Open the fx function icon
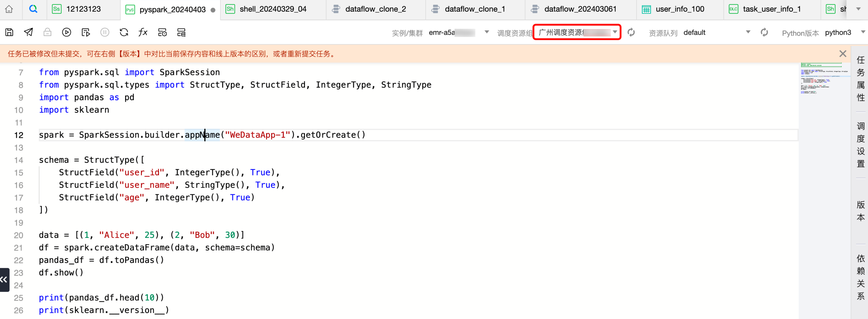Screen dimensions: 868x319 tap(143, 32)
